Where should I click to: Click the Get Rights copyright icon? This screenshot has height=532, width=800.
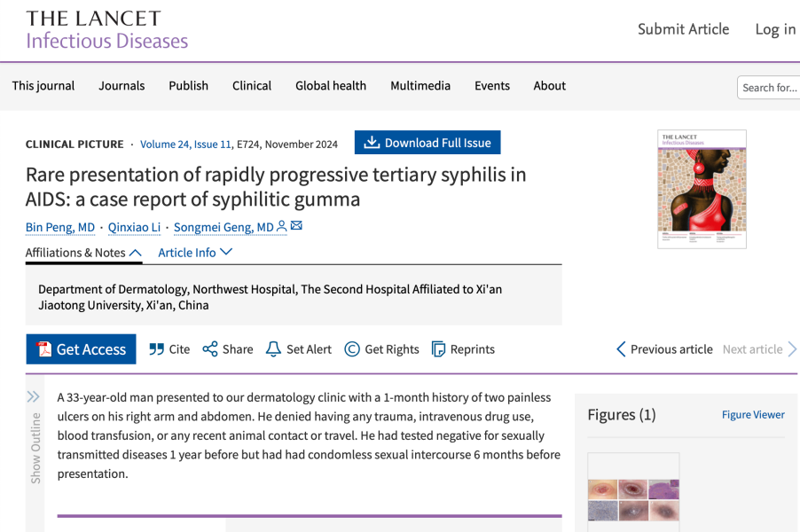352,349
